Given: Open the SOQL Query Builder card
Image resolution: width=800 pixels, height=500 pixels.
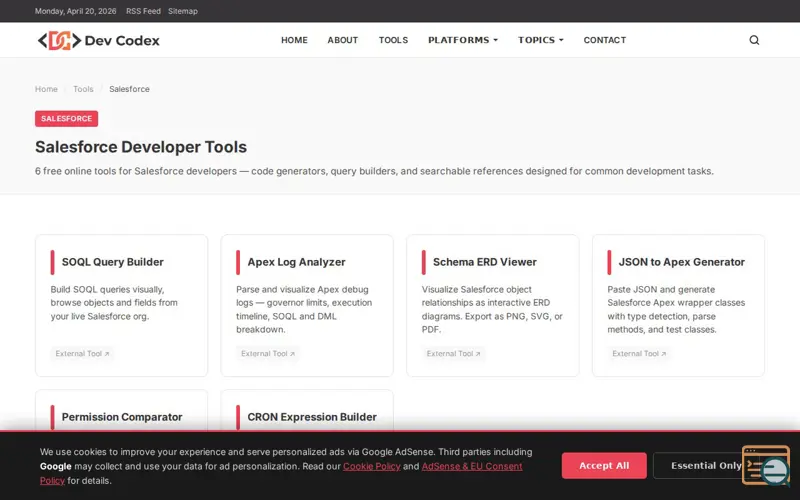Looking at the screenshot, I should (x=121, y=305).
